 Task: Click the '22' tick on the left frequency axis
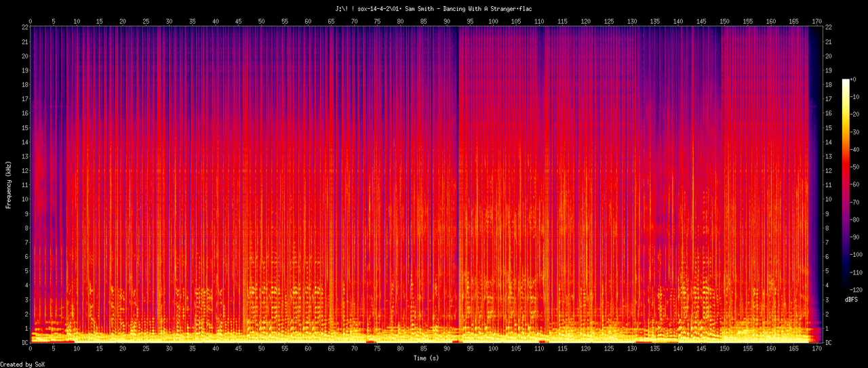coord(25,26)
